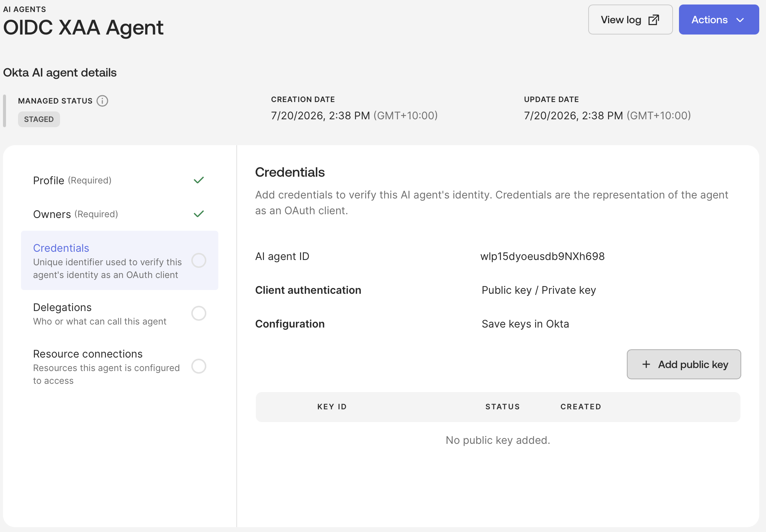The image size is (766, 532).
Task: Click the Delegations step status circle
Action: [199, 313]
